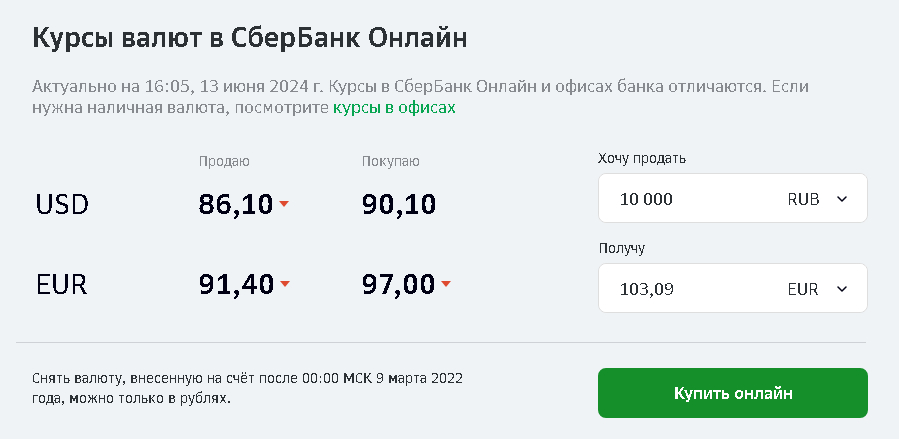
Task: Click the chevron next to RUB
Action: click(x=841, y=199)
